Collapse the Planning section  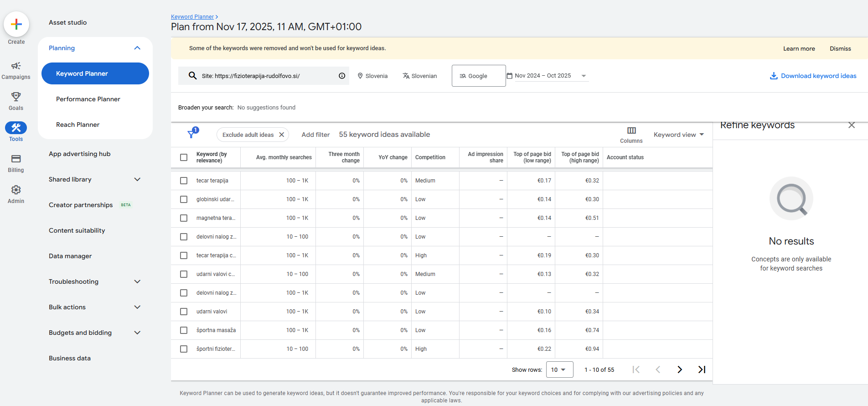pos(137,48)
